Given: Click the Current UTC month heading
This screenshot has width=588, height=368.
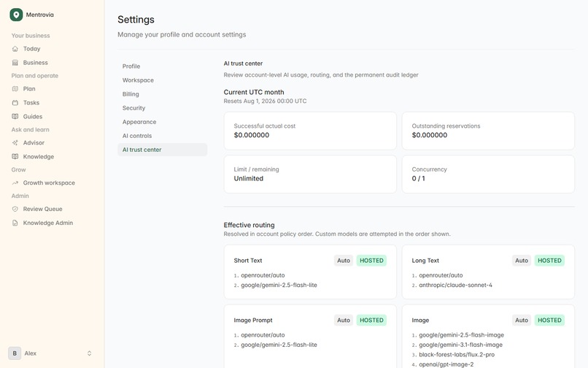Looking at the screenshot, I should click(254, 93).
